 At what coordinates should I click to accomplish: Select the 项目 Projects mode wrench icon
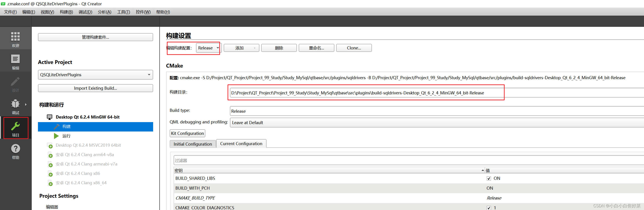[15, 127]
